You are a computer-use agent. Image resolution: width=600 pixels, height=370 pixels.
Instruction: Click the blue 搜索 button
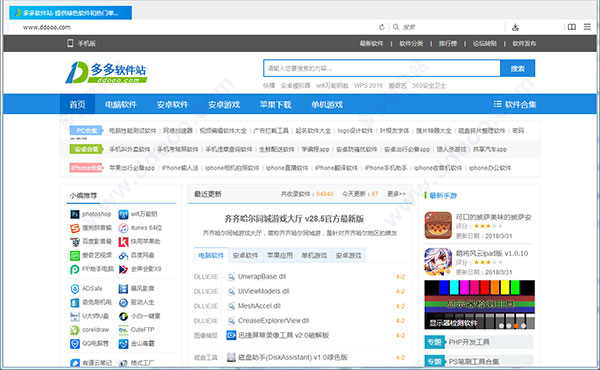point(517,68)
